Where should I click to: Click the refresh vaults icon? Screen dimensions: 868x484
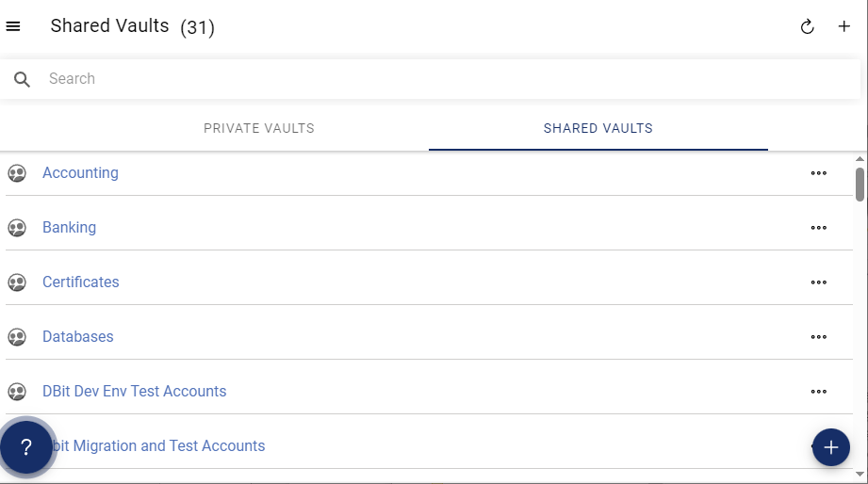pyautogui.click(x=807, y=26)
